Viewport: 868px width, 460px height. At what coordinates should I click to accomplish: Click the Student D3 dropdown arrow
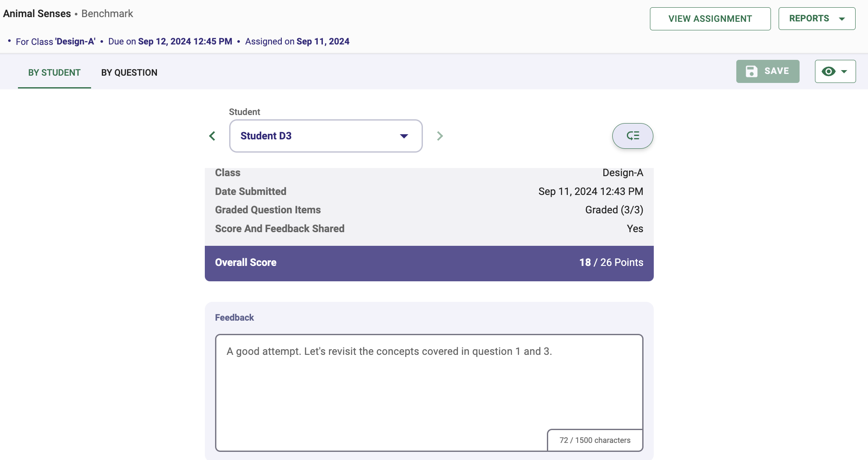(x=404, y=136)
